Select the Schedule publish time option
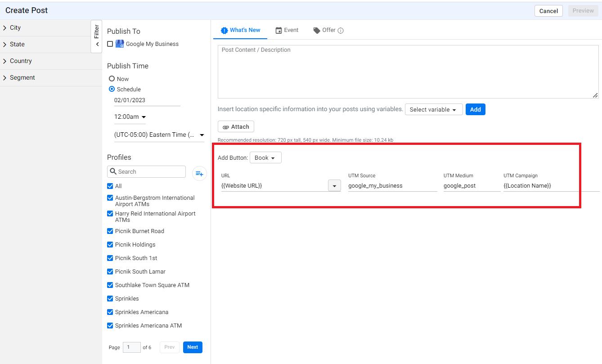Screen dimensions: 602x364 pos(112,89)
